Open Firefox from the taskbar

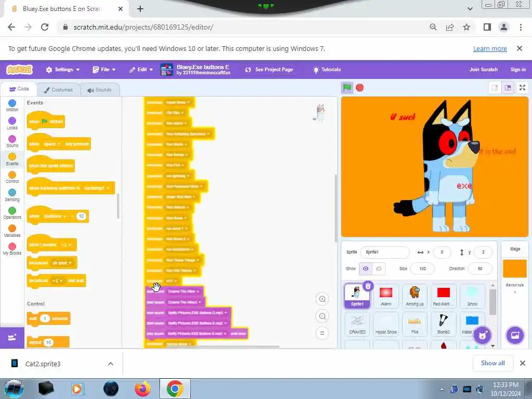point(143,389)
